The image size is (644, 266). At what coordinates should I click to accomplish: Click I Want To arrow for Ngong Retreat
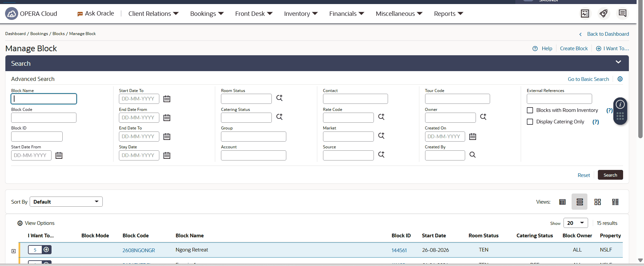click(x=46, y=249)
